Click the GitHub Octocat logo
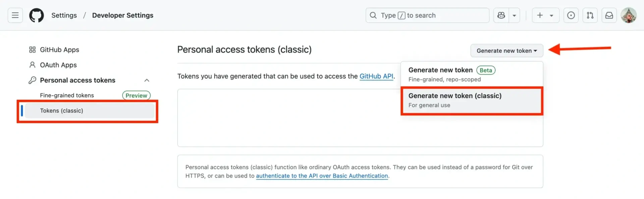This screenshot has height=199, width=644. click(x=37, y=15)
